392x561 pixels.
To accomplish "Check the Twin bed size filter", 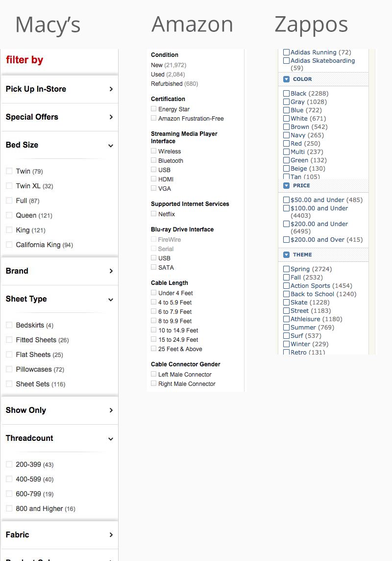I will pyautogui.click(x=8, y=171).
